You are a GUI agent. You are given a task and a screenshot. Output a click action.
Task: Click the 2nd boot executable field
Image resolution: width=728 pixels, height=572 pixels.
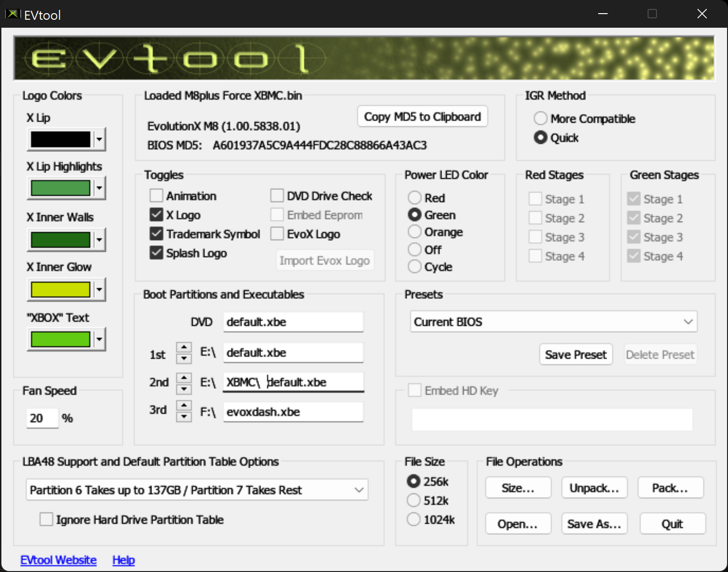coord(293,382)
